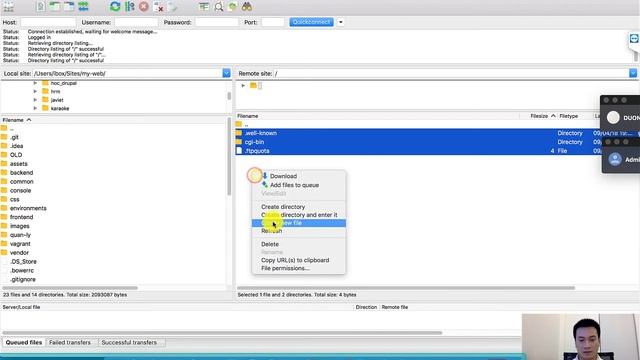
Task: Open the Site Manager icon
Action: click(9, 7)
